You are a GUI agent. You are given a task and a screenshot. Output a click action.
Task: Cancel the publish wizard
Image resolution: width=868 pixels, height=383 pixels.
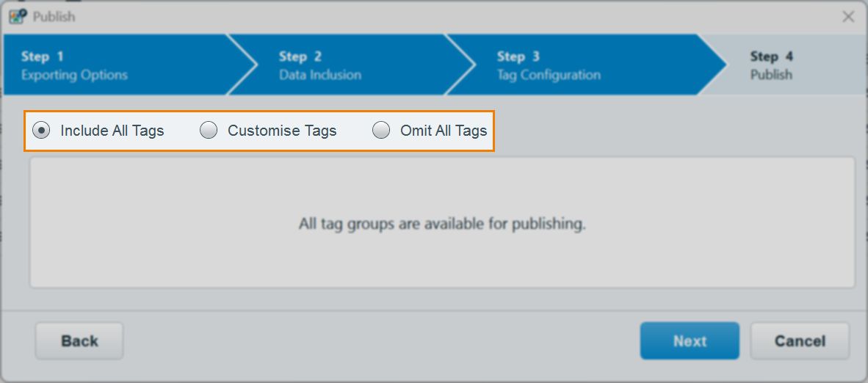coord(800,341)
